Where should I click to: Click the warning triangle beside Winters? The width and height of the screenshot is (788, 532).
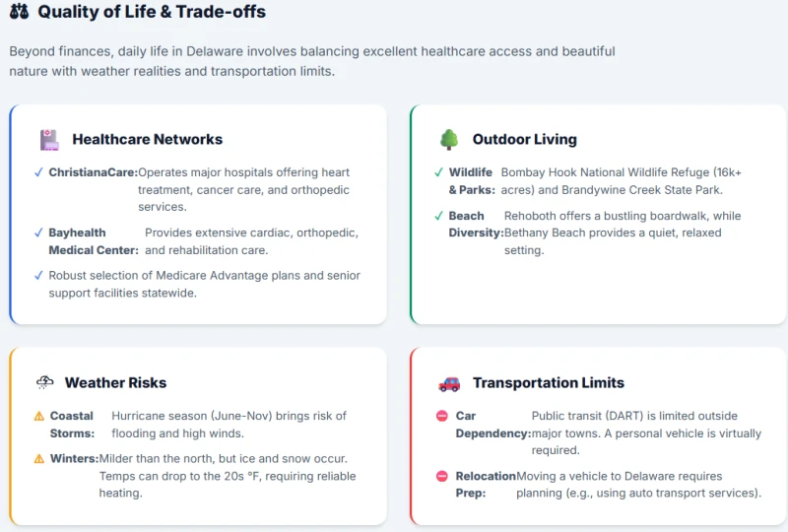coord(39,459)
